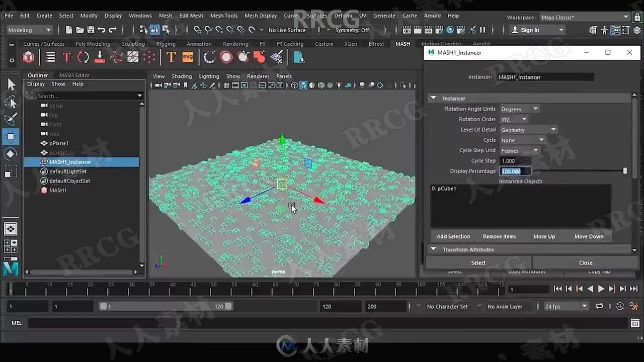Toggle select by component type mode
The image size is (644, 362).
click(166, 30)
